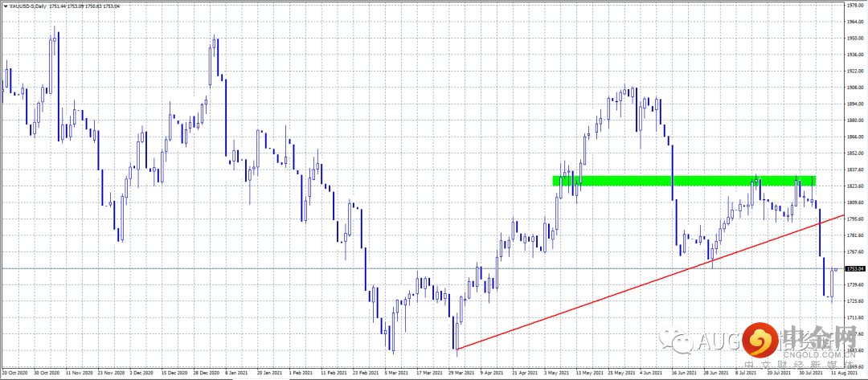
Task: Click the 23 Feb 2021 date label
Action: [366, 374]
